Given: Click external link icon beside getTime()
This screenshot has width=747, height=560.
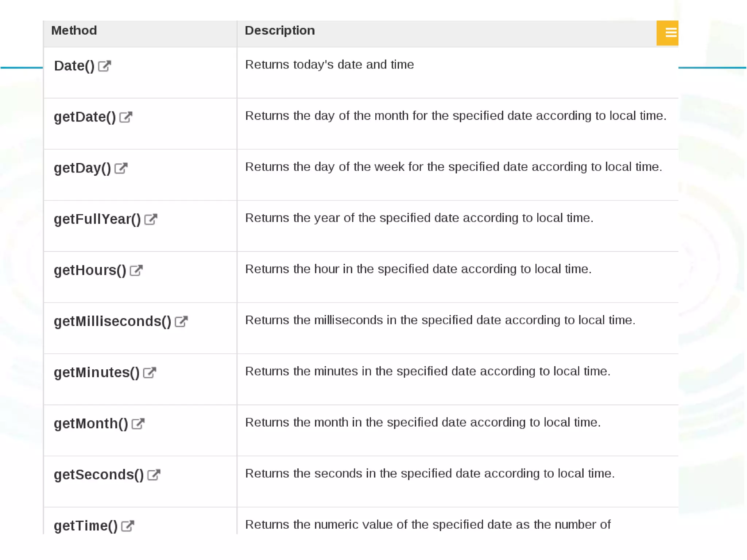Looking at the screenshot, I should [128, 526].
